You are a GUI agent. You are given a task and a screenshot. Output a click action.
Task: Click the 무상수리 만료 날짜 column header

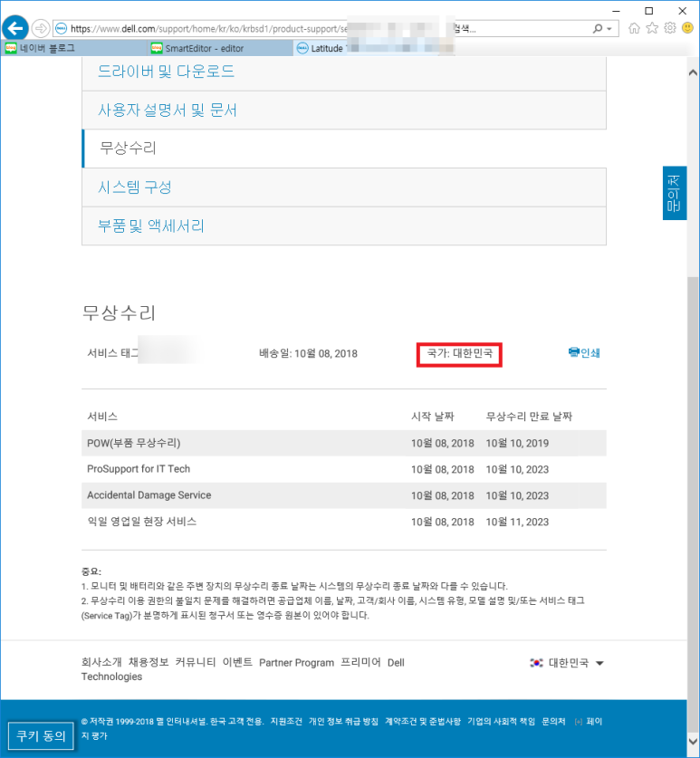tap(529, 417)
